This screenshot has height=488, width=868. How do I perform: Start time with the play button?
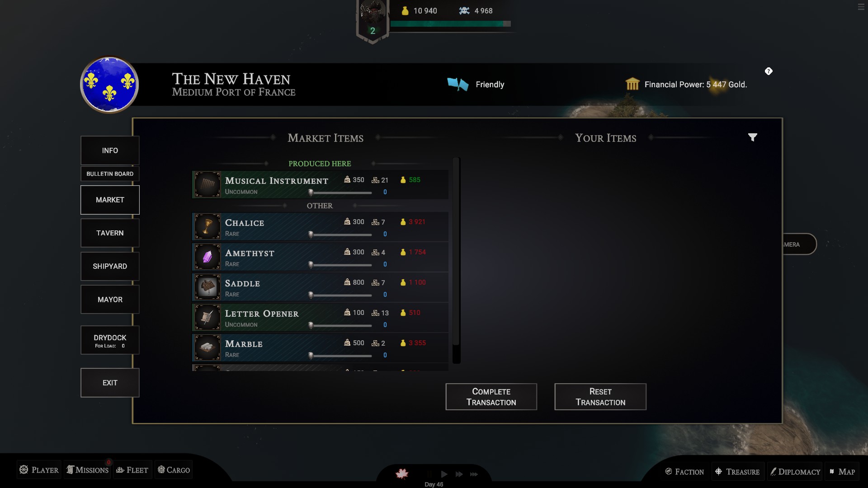tap(444, 474)
